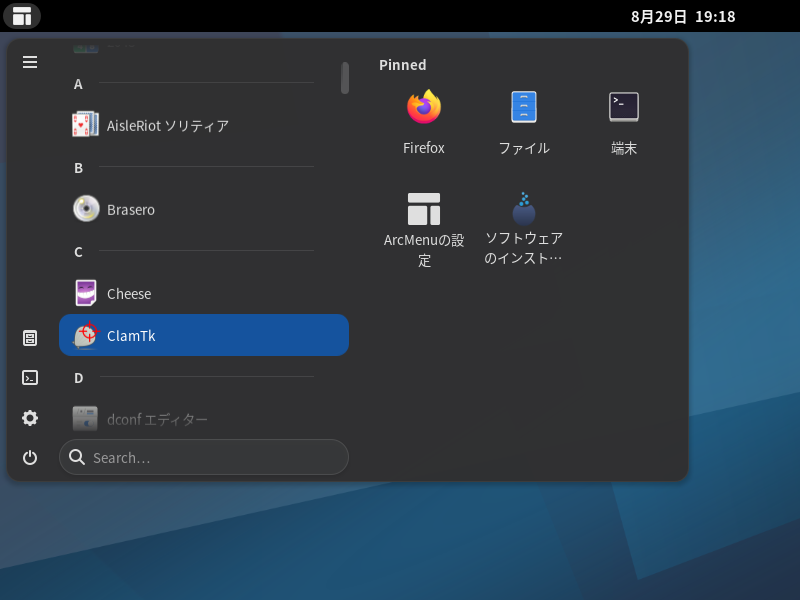The width and height of the screenshot is (800, 600).
Task: Click the letter A section header
Action: pos(78,84)
